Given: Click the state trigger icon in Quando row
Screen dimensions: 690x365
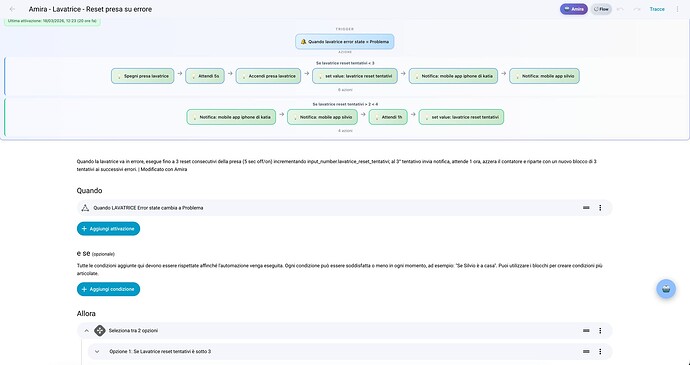Looking at the screenshot, I should coord(85,208).
